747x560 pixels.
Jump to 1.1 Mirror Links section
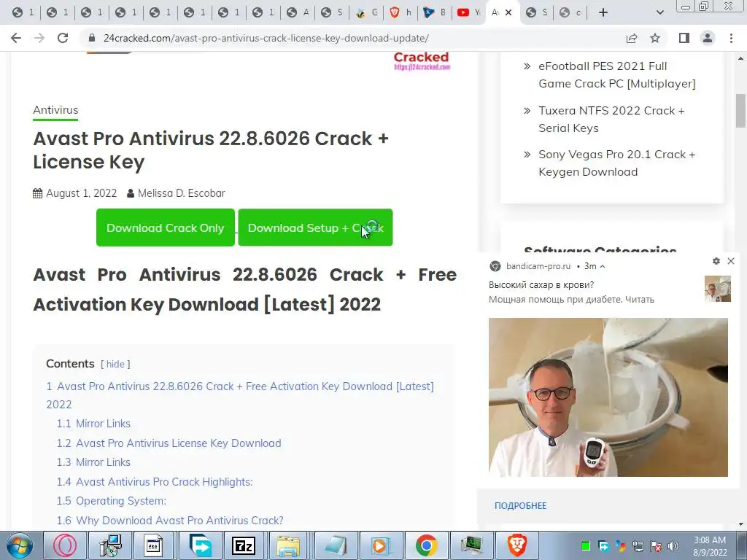click(x=93, y=424)
